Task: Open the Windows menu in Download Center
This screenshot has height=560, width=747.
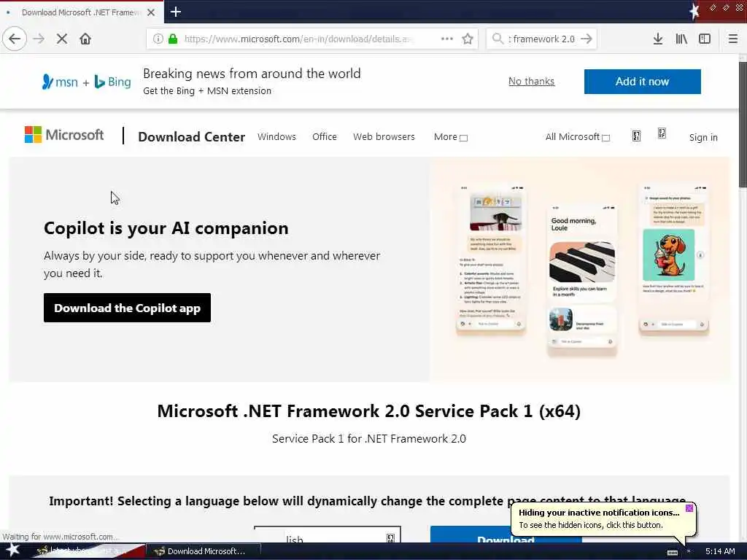Action: coord(276,136)
